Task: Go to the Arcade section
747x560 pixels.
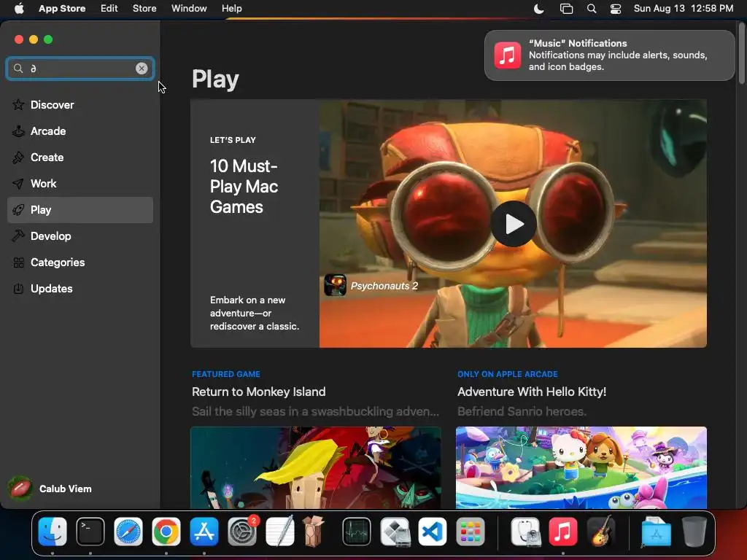Action: 80,131
